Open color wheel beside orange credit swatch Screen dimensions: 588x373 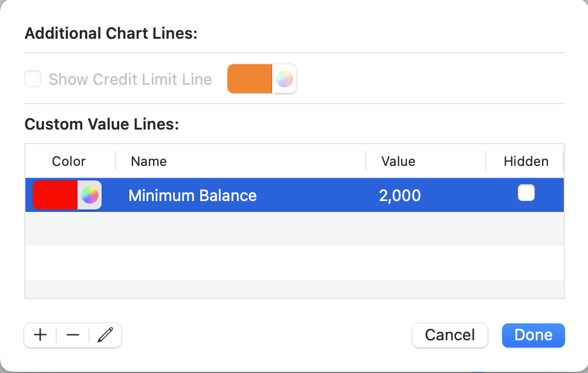[284, 79]
